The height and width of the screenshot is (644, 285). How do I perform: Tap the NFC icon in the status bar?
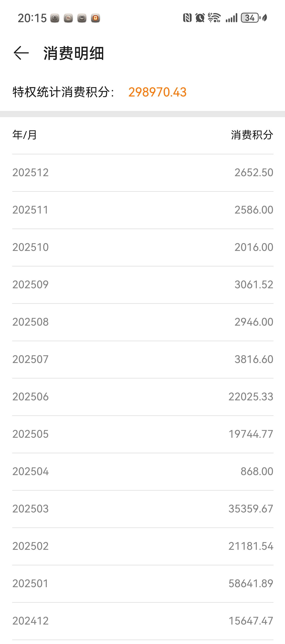187,18
